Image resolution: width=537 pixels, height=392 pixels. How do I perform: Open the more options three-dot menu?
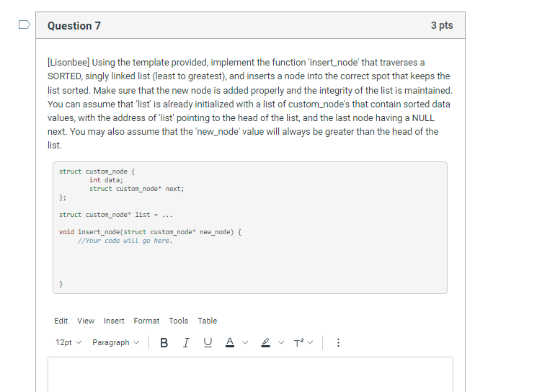[x=338, y=342]
